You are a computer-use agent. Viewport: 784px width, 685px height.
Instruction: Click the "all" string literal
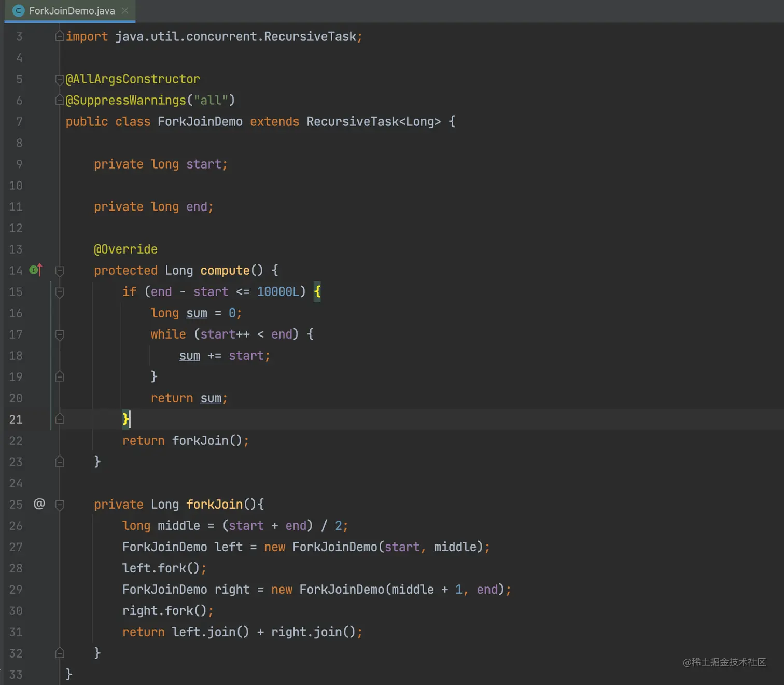211,101
